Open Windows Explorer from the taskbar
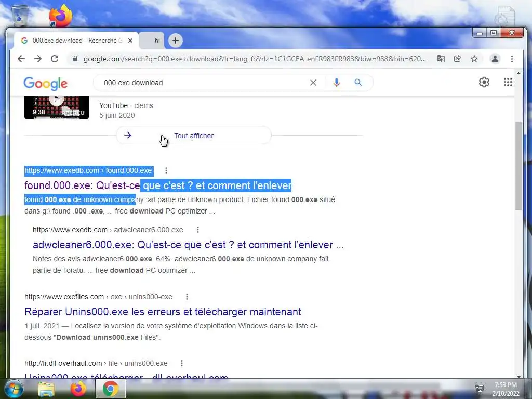The width and height of the screenshot is (532, 399). pos(46,389)
